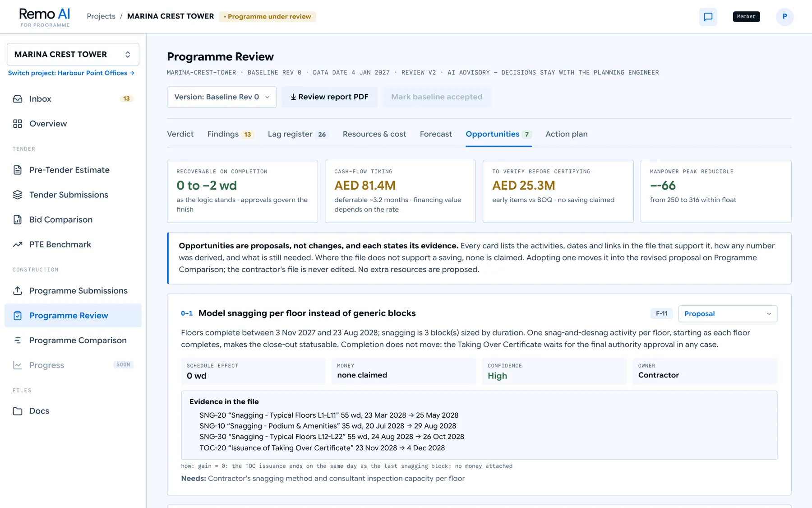Download the Review report PDF

pos(329,97)
